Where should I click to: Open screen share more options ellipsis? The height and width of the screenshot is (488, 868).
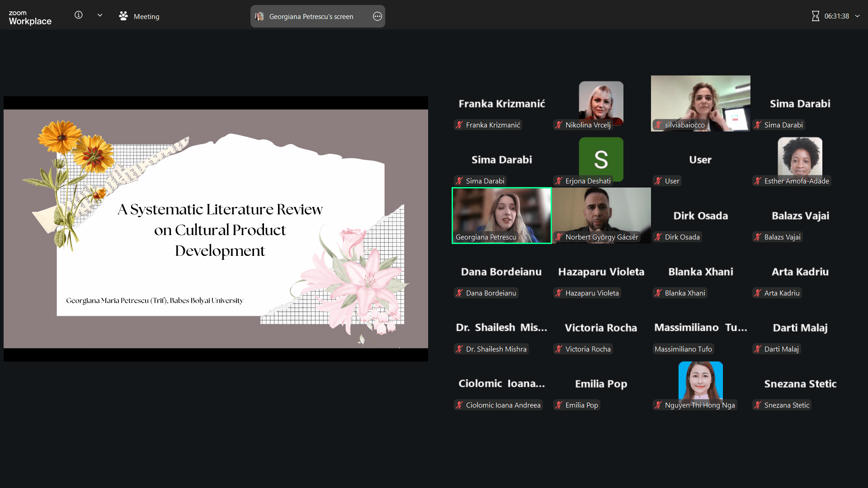377,17
